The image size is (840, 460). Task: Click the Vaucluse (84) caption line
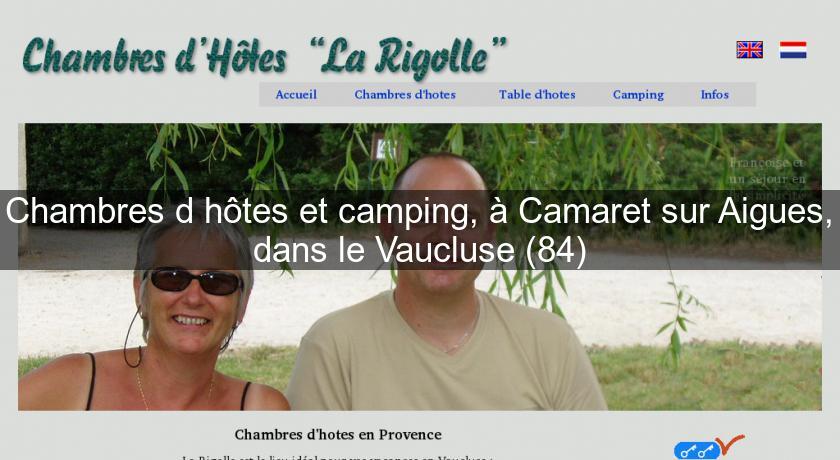[420, 250]
